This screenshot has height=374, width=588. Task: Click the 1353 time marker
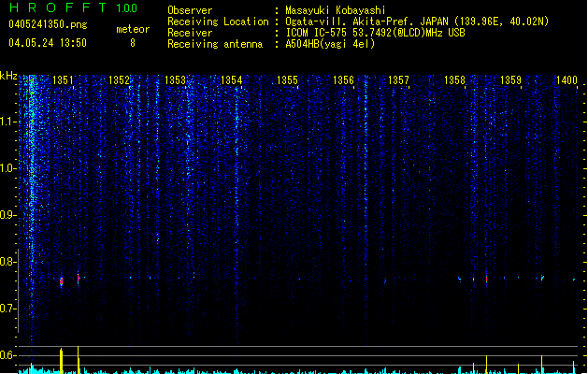[x=175, y=80]
